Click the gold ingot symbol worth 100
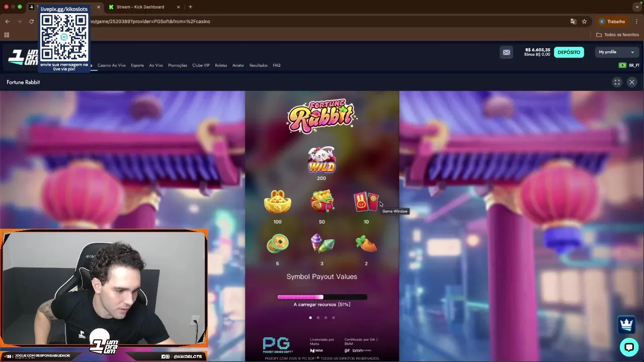 (x=278, y=202)
